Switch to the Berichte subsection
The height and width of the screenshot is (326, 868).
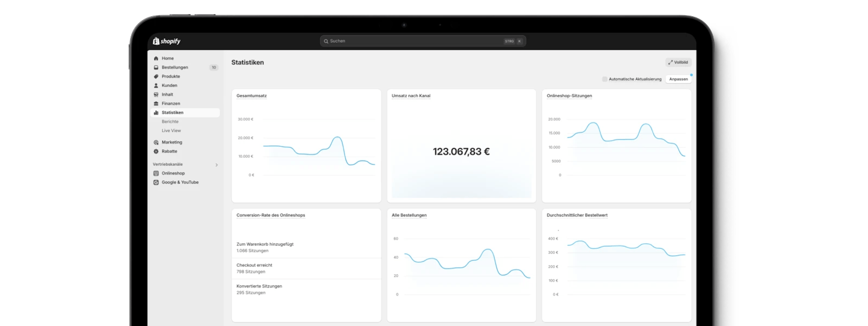coord(170,122)
